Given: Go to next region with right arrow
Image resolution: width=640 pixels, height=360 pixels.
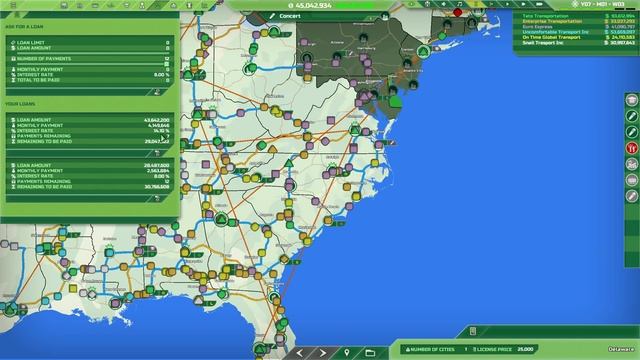Looking at the screenshot, I should [323, 353].
